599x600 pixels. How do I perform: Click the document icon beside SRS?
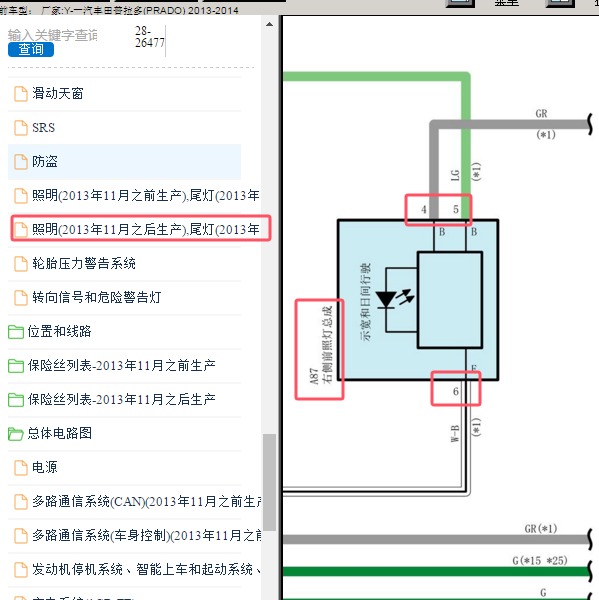[21, 128]
